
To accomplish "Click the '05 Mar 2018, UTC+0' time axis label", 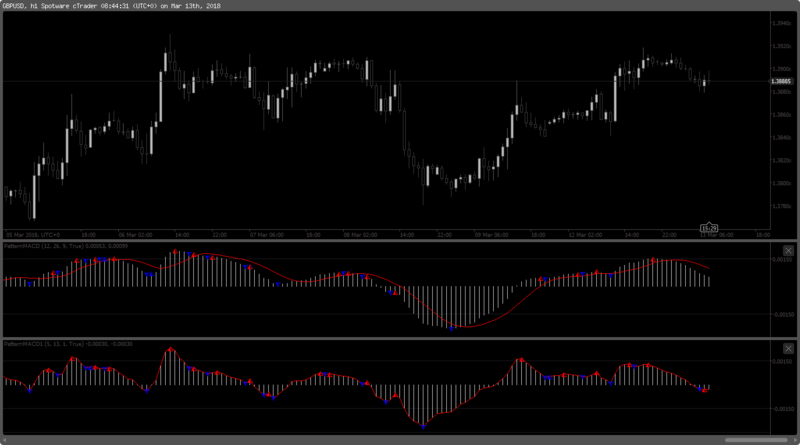I will click(x=33, y=235).
